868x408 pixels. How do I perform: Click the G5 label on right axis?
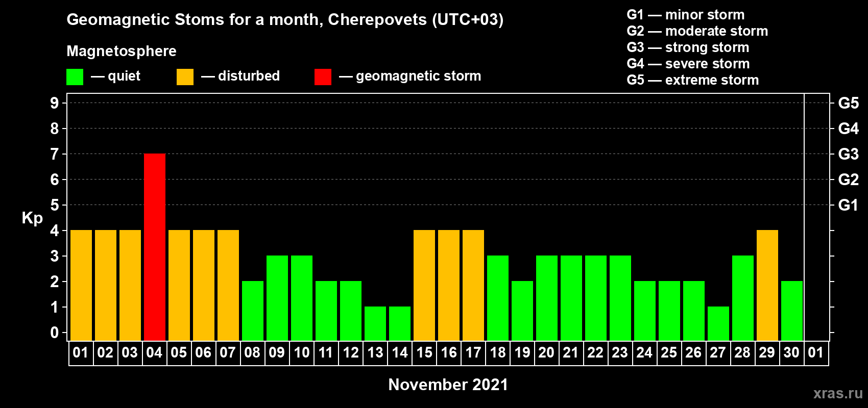pyautogui.click(x=849, y=103)
